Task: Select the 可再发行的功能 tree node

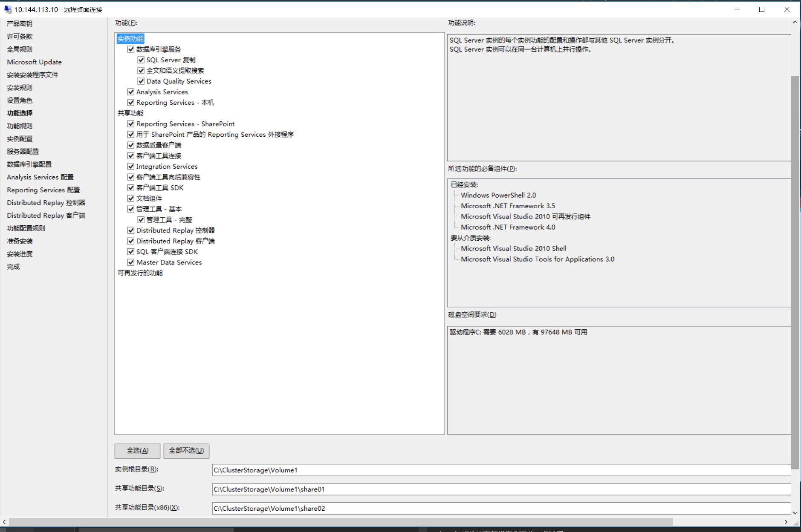Action: [140, 273]
